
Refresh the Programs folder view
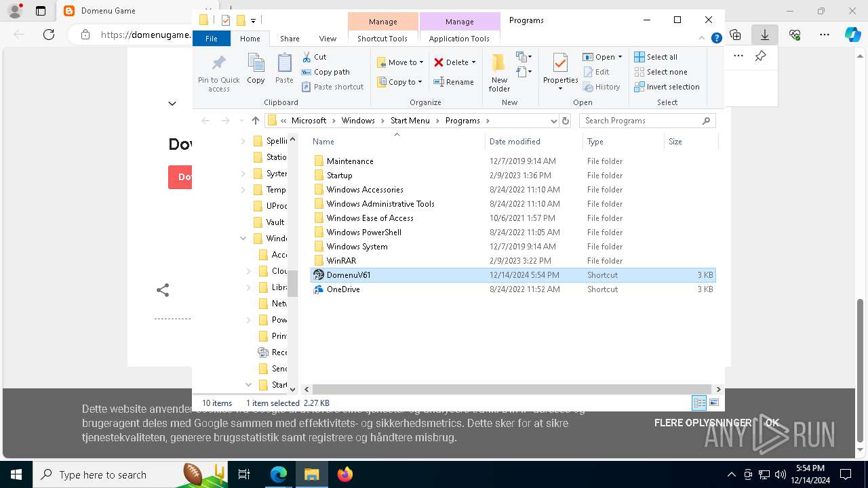(x=566, y=121)
